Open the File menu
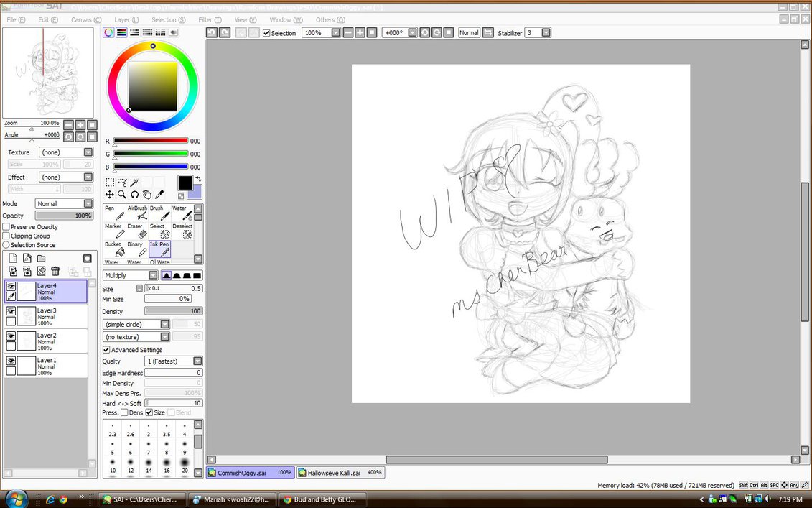Image resolution: width=812 pixels, height=508 pixels. (16, 19)
